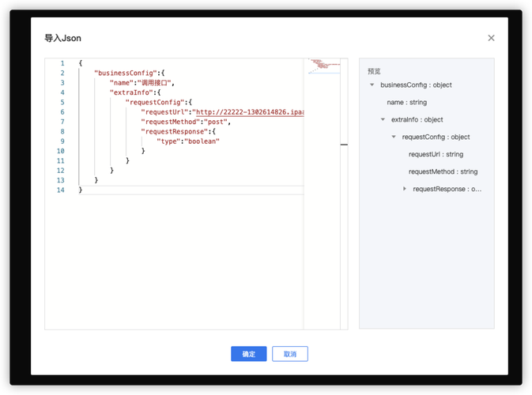Click the 取消 cancel button
The image size is (532, 395).
click(x=290, y=354)
